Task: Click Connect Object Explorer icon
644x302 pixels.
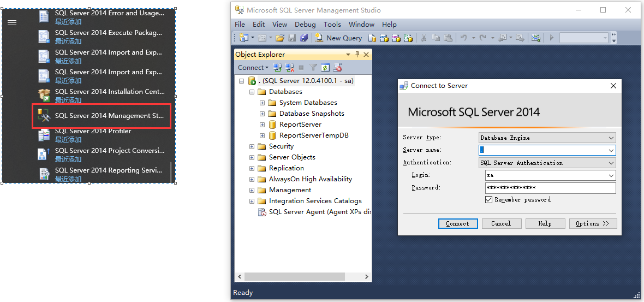Action: click(278, 68)
